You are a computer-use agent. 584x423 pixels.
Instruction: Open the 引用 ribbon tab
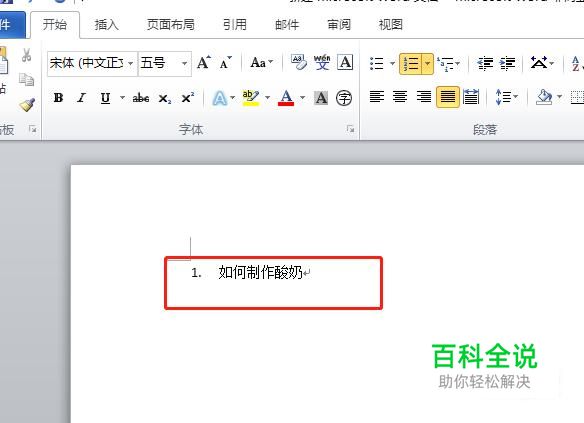(x=235, y=25)
